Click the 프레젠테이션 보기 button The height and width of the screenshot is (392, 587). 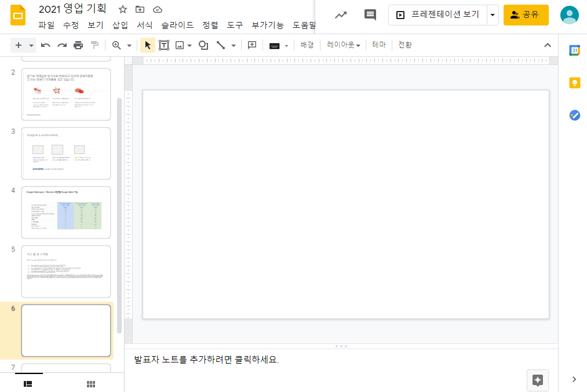(x=438, y=15)
